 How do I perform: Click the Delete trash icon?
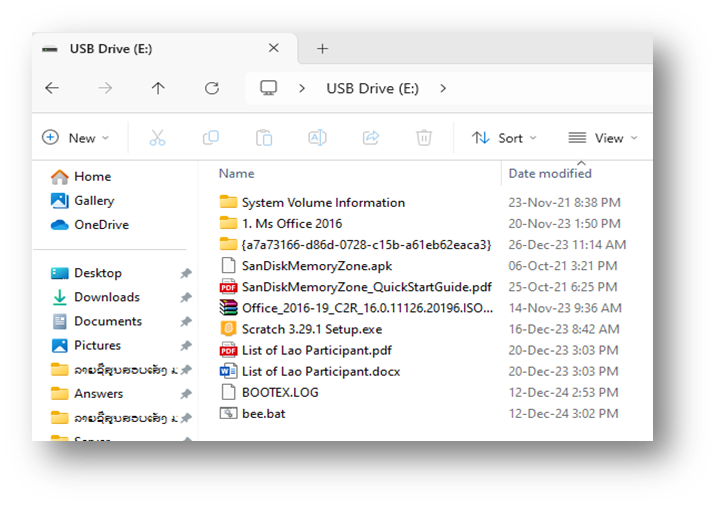click(424, 138)
